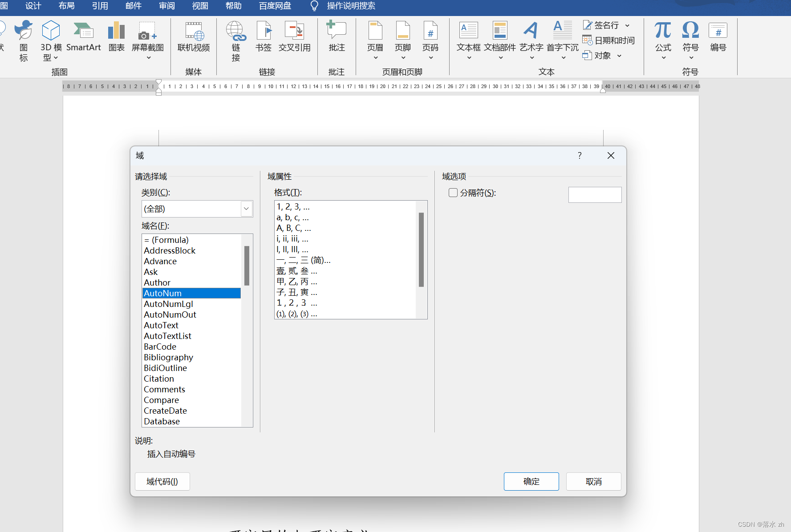Expand the 类别 category dropdown
The image size is (791, 532).
tap(246, 209)
